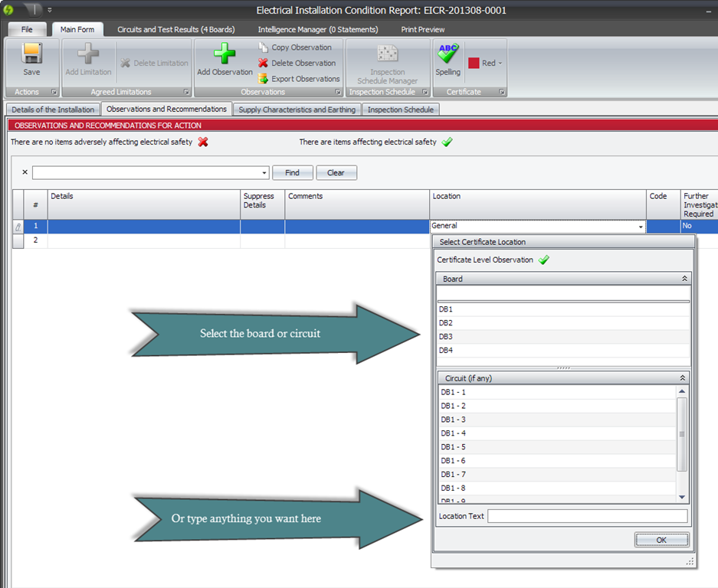The width and height of the screenshot is (718, 588).
Task: Click the Find button
Action: click(292, 173)
